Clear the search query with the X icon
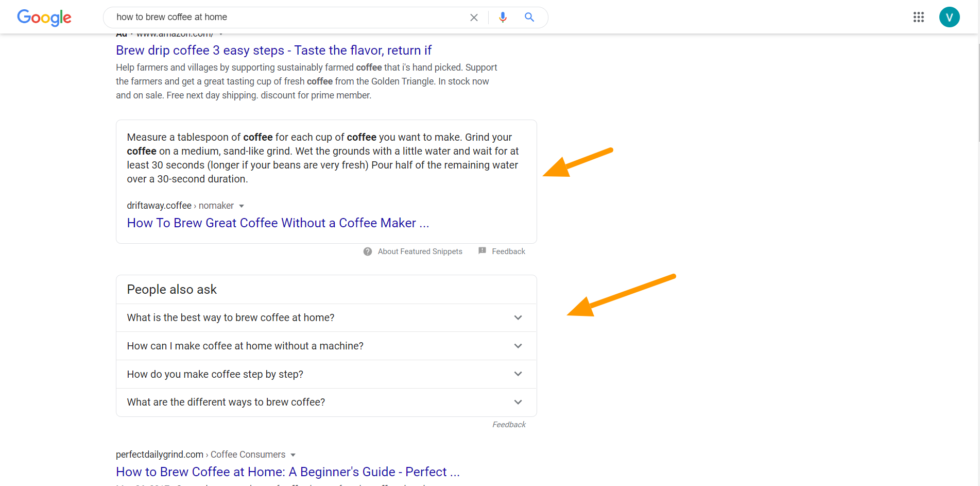This screenshot has height=486, width=980. point(473,17)
